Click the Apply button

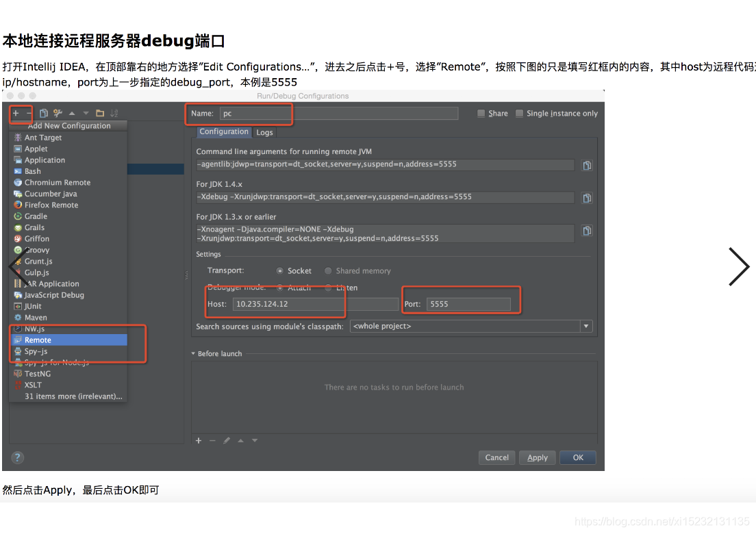[537, 457]
